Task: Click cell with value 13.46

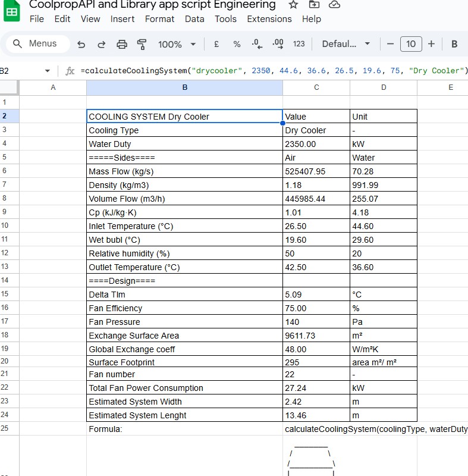Action: point(316,415)
